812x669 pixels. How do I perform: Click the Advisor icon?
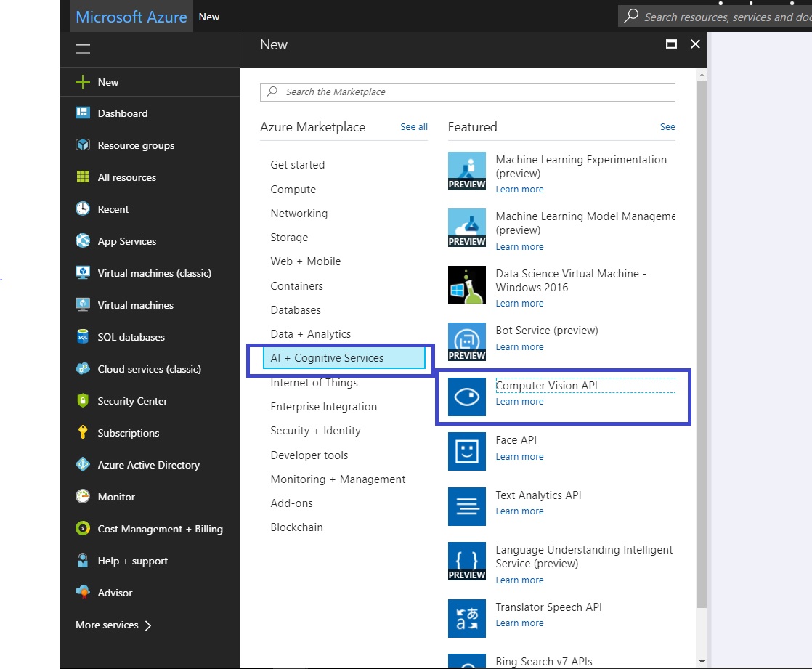82,592
